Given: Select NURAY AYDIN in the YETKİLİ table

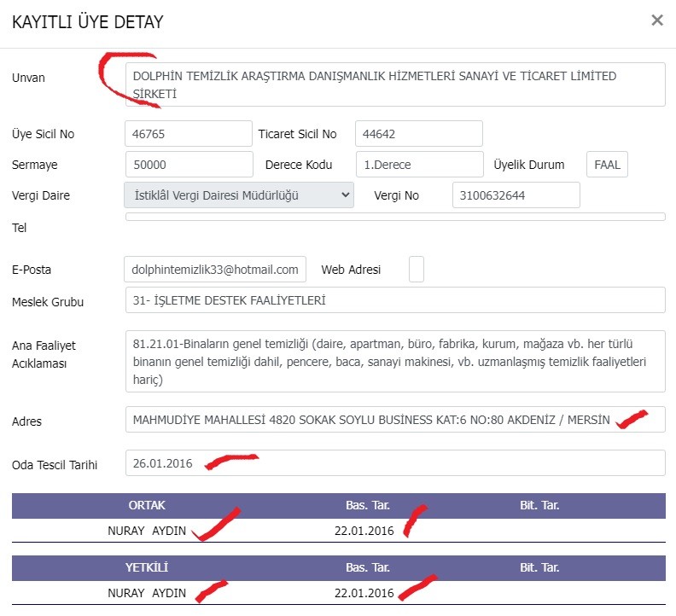Looking at the screenshot, I should [x=147, y=593].
